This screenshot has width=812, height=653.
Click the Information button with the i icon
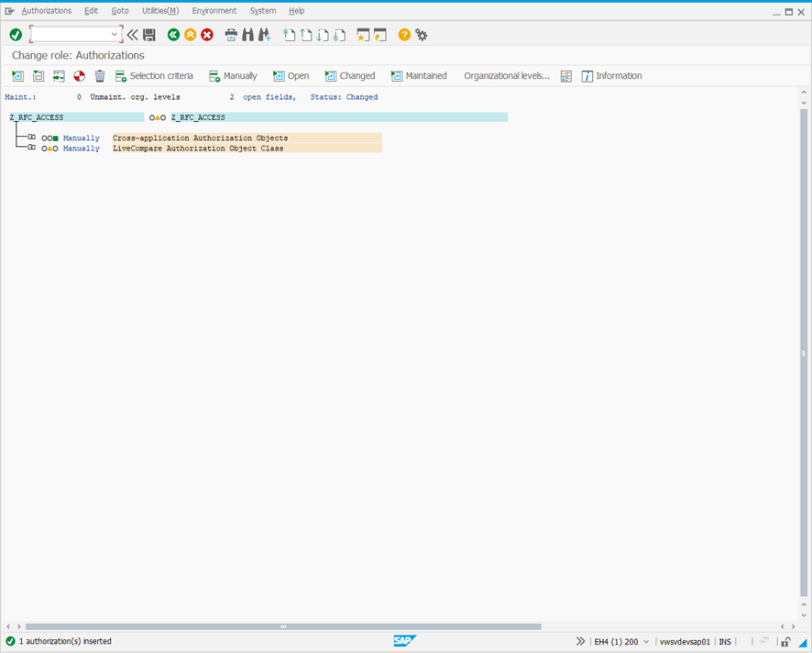pos(611,76)
